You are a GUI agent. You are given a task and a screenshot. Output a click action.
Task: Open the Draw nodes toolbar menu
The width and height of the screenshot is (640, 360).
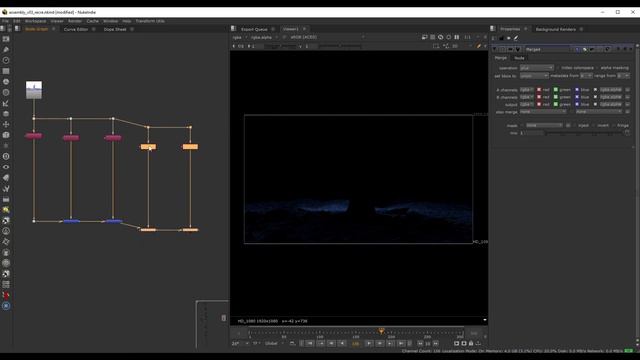pos(6,49)
